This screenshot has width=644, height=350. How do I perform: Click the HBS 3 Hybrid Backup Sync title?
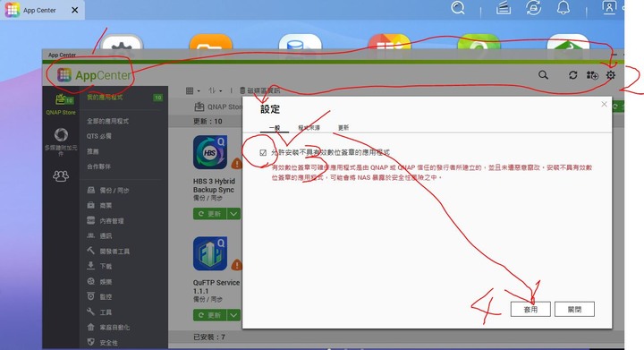point(214,185)
